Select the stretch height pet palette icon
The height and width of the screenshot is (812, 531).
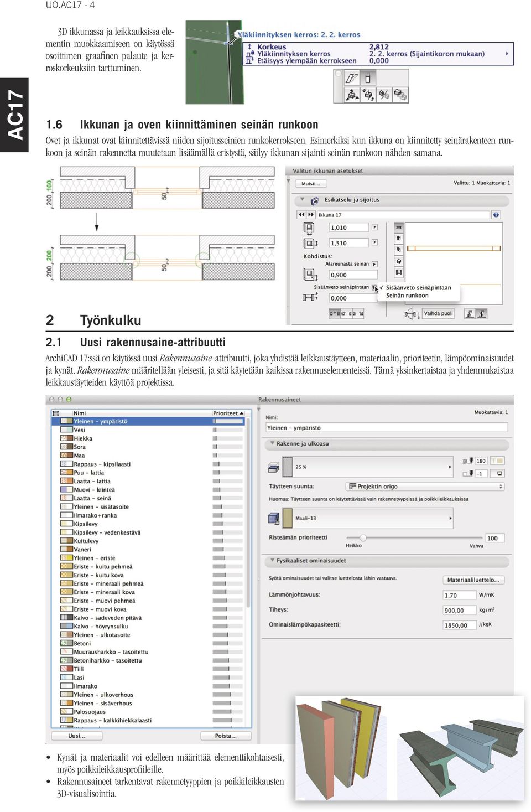pos(368,79)
